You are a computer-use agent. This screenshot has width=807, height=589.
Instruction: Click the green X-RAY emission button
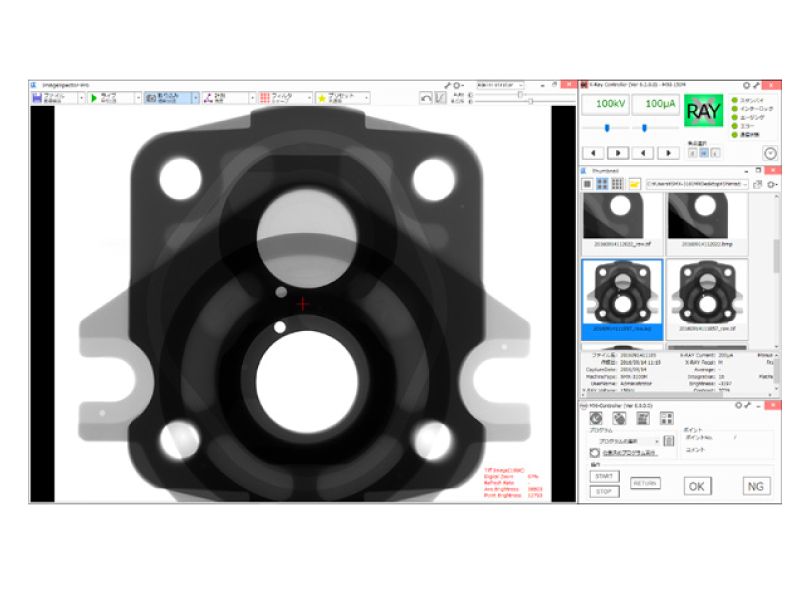(703, 110)
